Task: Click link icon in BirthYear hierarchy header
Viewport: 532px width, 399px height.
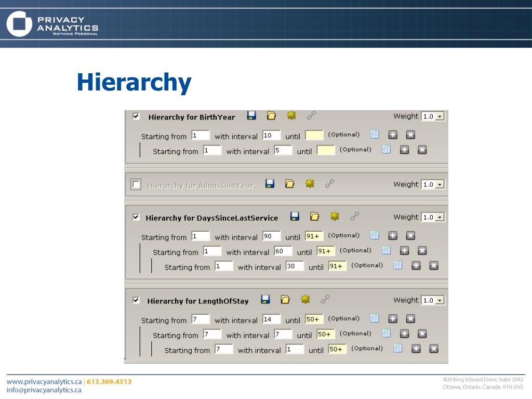Action: [x=312, y=116]
